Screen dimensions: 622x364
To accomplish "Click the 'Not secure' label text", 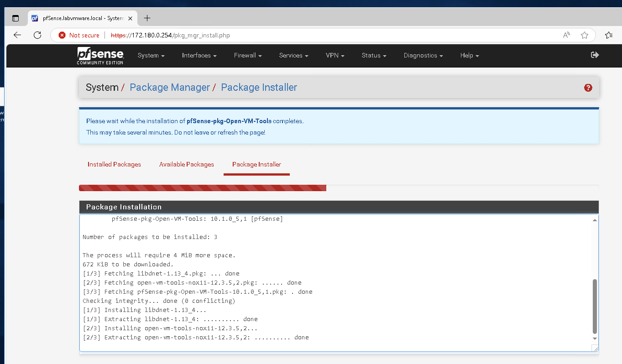I will 84,35.
